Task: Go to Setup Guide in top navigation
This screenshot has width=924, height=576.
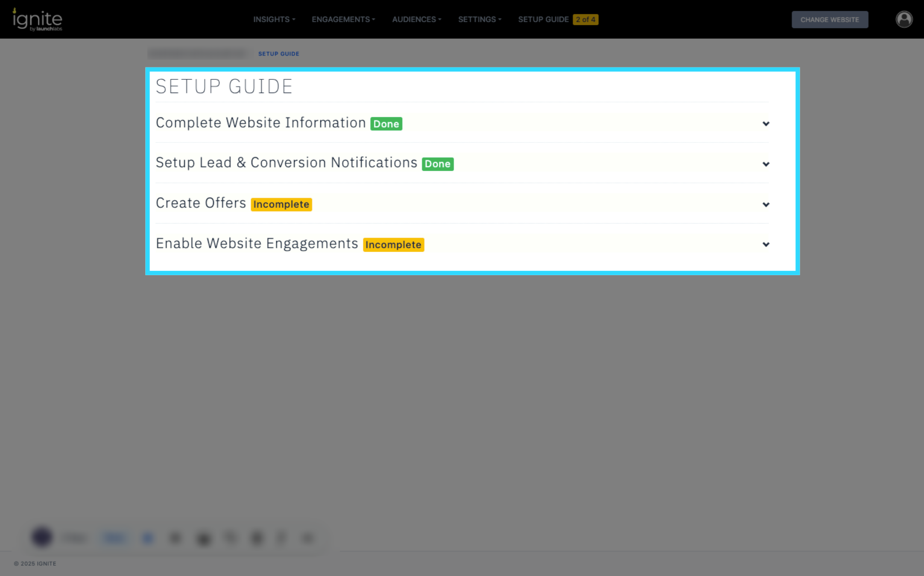Action: (543, 20)
